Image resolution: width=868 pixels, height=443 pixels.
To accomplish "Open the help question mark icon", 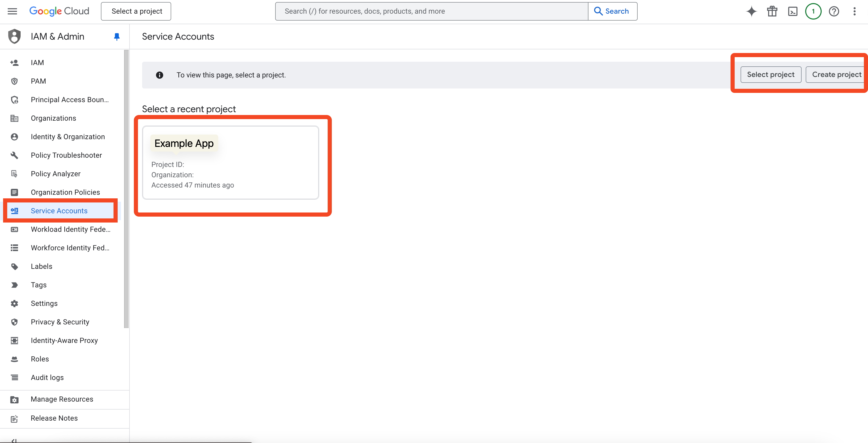I will [834, 11].
